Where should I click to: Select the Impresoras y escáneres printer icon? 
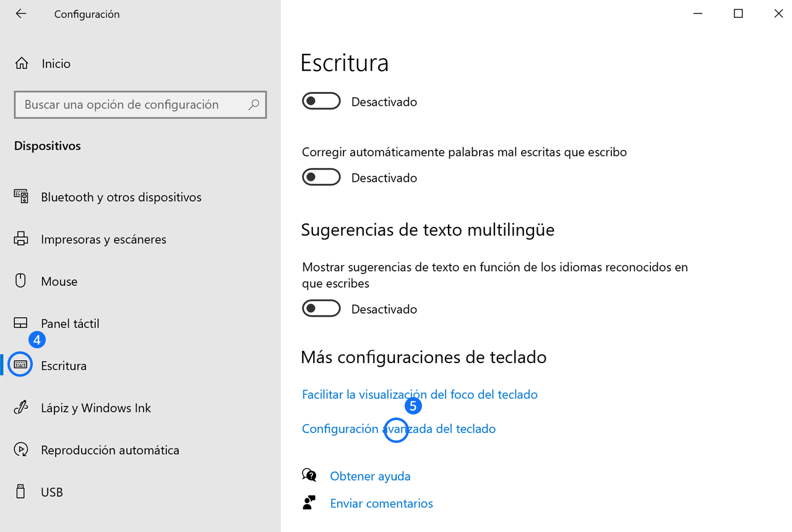click(x=21, y=239)
